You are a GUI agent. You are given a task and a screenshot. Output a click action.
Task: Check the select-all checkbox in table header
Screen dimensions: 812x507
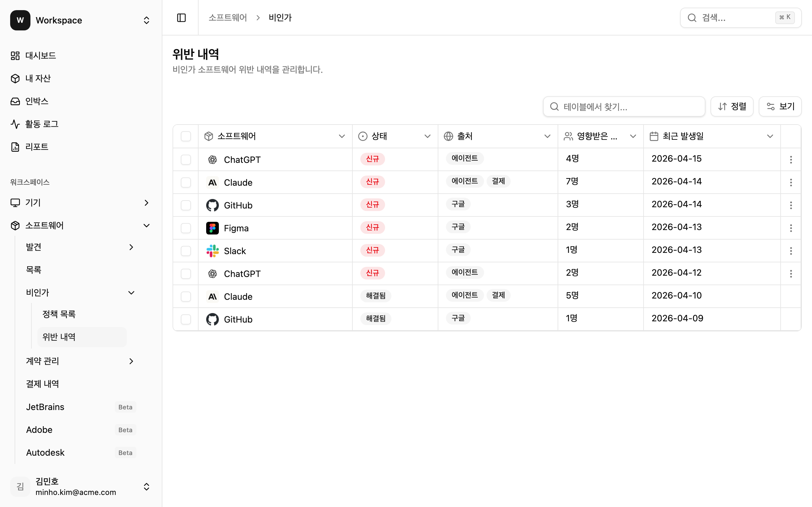(x=186, y=136)
